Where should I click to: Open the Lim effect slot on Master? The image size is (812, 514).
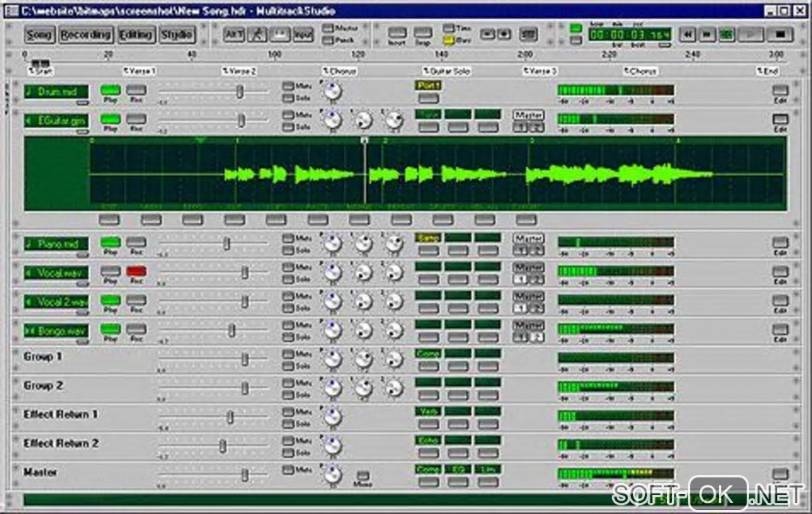(487, 469)
